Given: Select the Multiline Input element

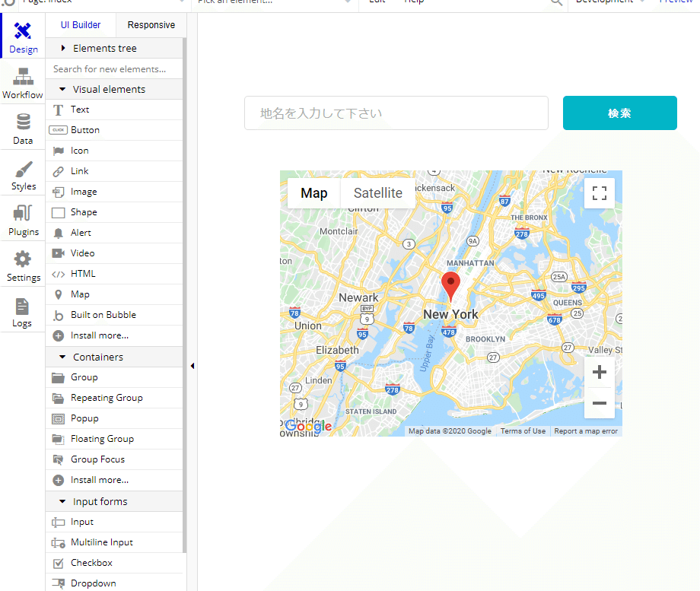Looking at the screenshot, I should point(114,542).
